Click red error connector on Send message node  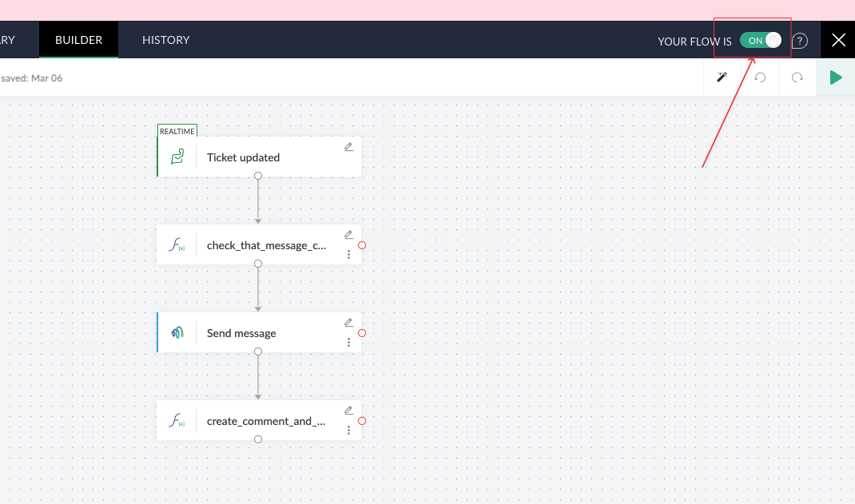361,333
